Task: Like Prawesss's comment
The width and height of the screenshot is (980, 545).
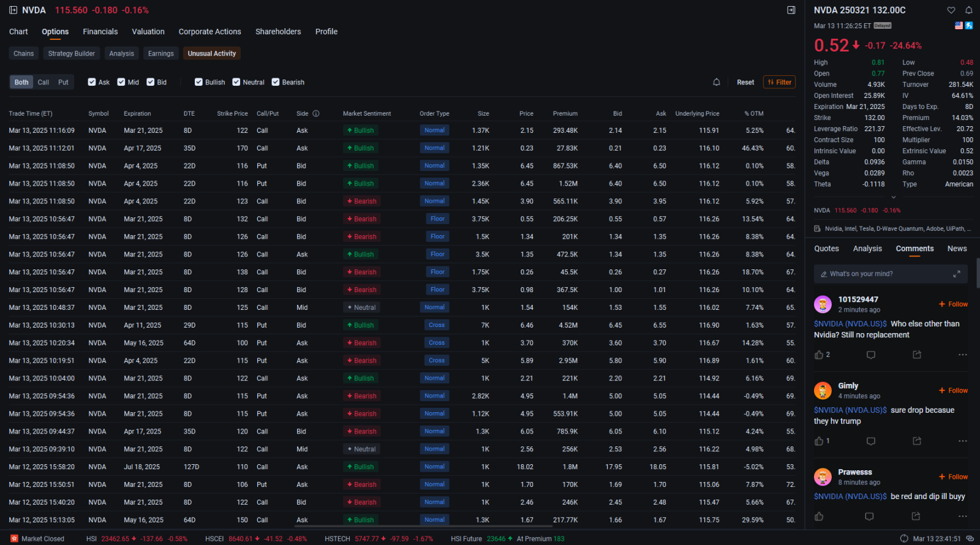Action: click(819, 516)
